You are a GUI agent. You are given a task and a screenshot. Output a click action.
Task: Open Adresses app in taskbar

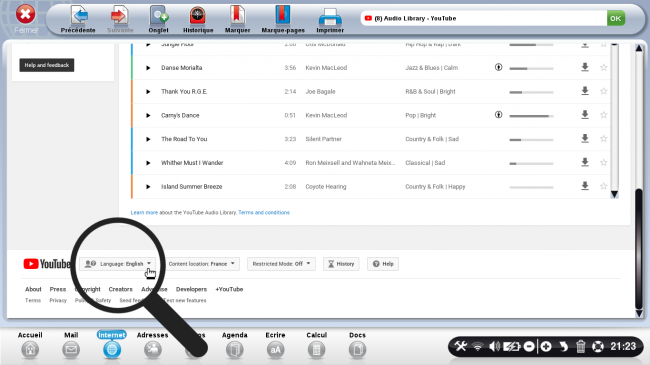pyautogui.click(x=153, y=345)
